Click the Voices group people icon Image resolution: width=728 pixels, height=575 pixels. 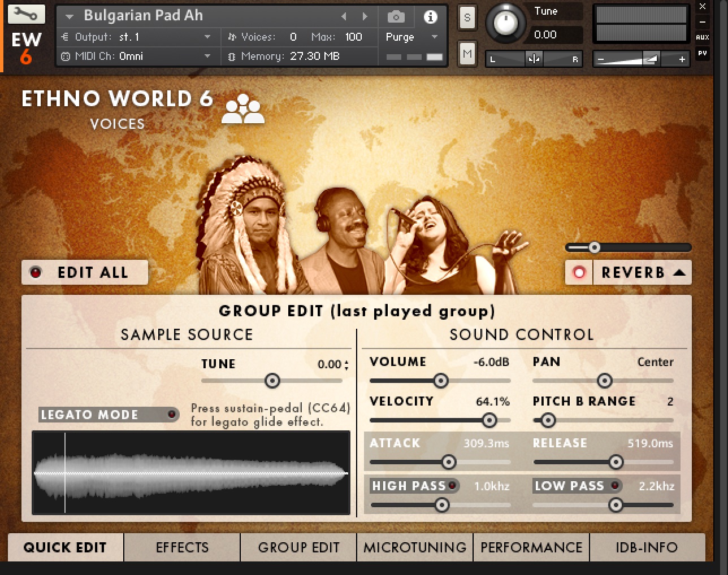(242, 108)
